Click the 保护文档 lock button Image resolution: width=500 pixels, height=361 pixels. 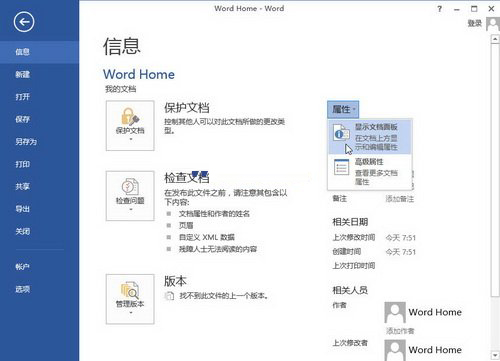click(x=130, y=126)
